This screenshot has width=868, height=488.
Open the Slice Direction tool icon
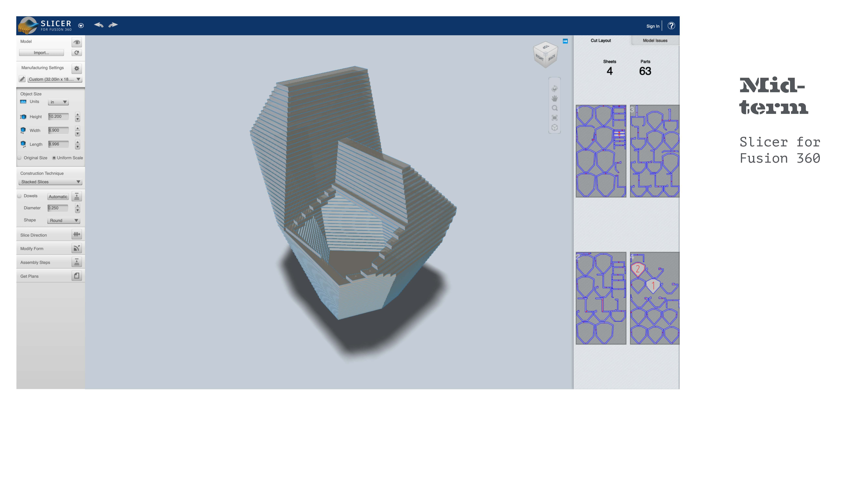coord(76,234)
